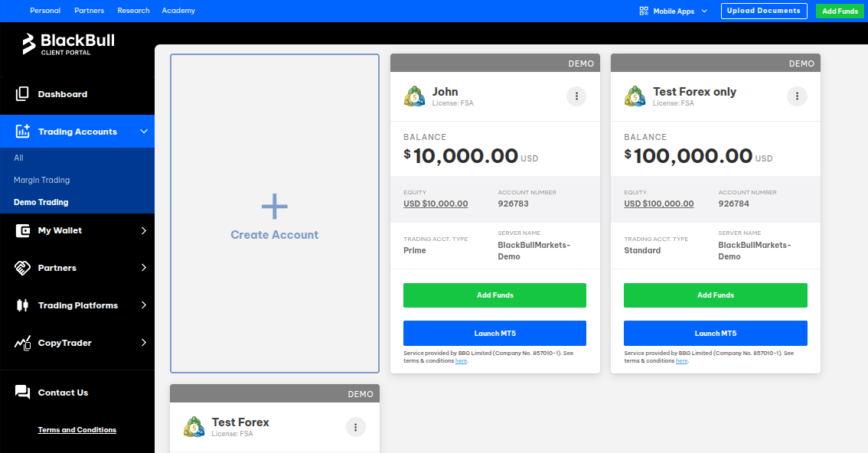
Task: Click the MT5 icon on John account
Action: click(415, 96)
